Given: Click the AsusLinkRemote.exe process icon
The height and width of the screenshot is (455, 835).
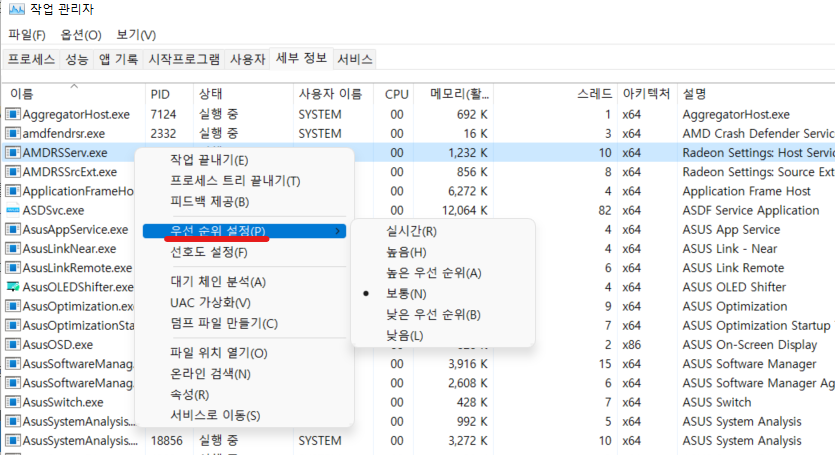Looking at the screenshot, I should tap(13, 267).
